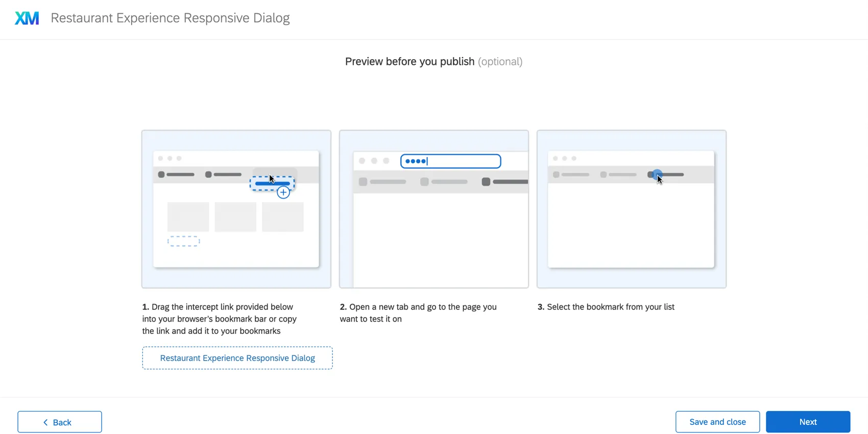Click the blue dashed bookmark in first illustration
The image size is (868, 434).
coord(272,183)
